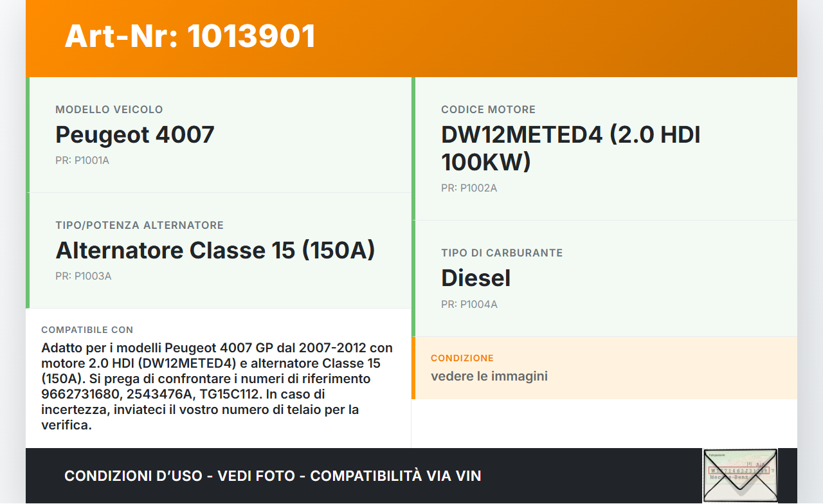Click the 'vedere le immagini' condition text
Screen dimensions: 823x504
(x=489, y=376)
